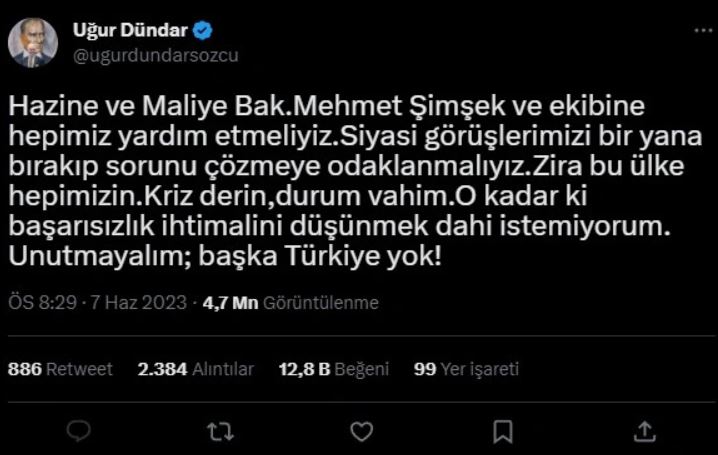
Task: Open the @ugurdundarsozcu handle link
Action: (156, 54)
